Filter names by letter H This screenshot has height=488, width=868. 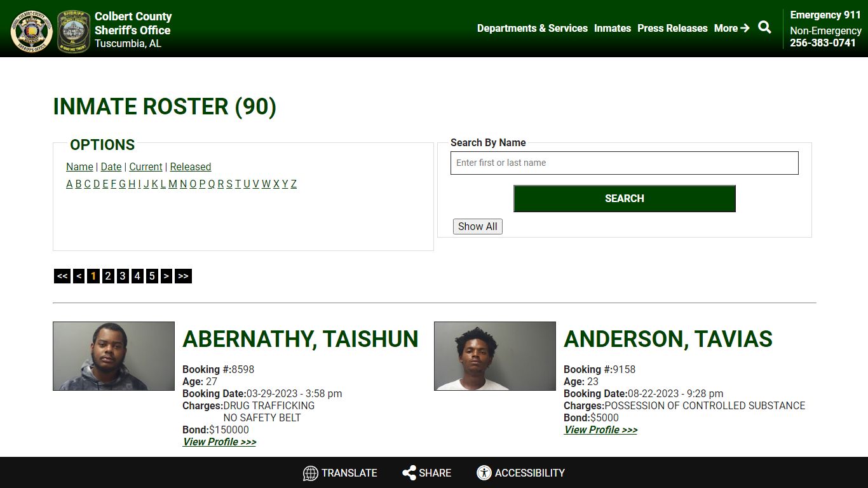(x=132, y=184)
